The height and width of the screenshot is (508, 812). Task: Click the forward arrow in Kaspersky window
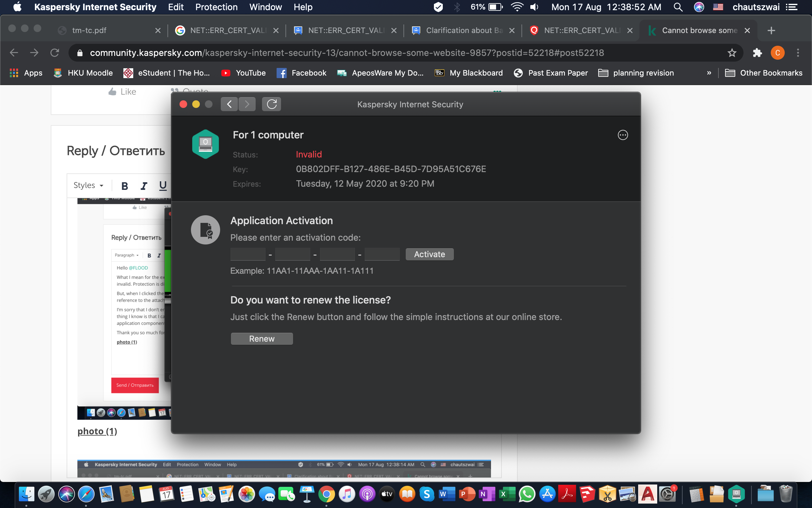247,104
